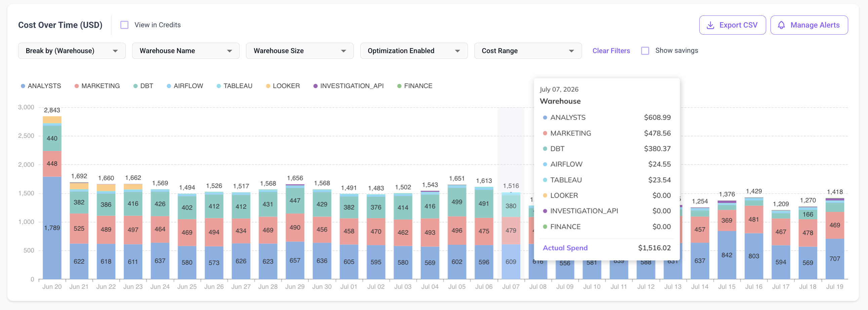Open the Cost Range dropdown
The image size is (868, 310).
[x=528, y=51]
